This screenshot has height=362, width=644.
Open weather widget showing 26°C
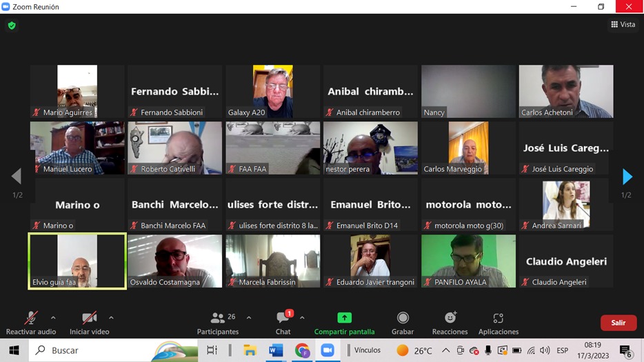click(x=414, y=350)
